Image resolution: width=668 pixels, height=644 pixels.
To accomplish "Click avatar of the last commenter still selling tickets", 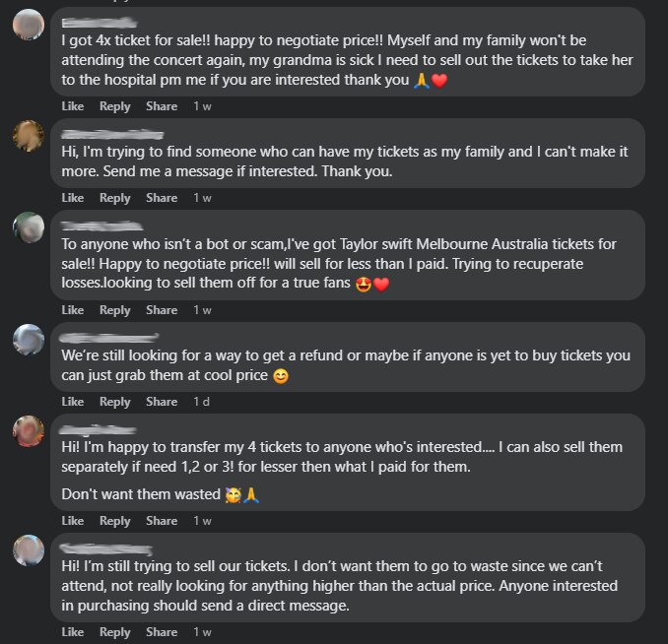I will click(x=28, y=550).
